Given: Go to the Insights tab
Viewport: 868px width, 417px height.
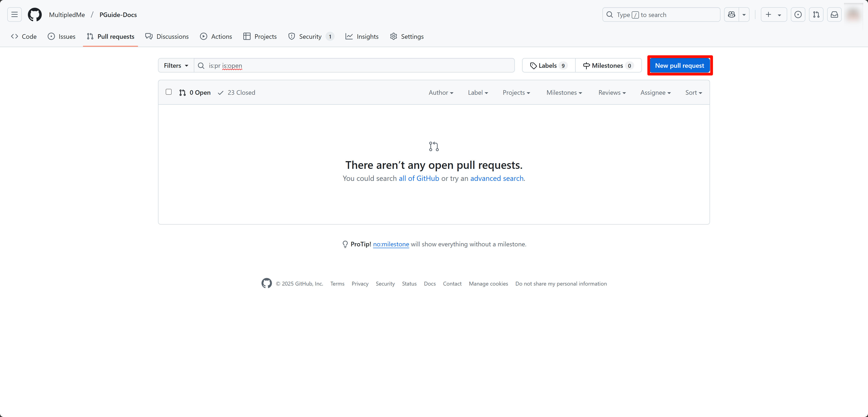Looking at the screenshot, I should click(x=362, y=36).
